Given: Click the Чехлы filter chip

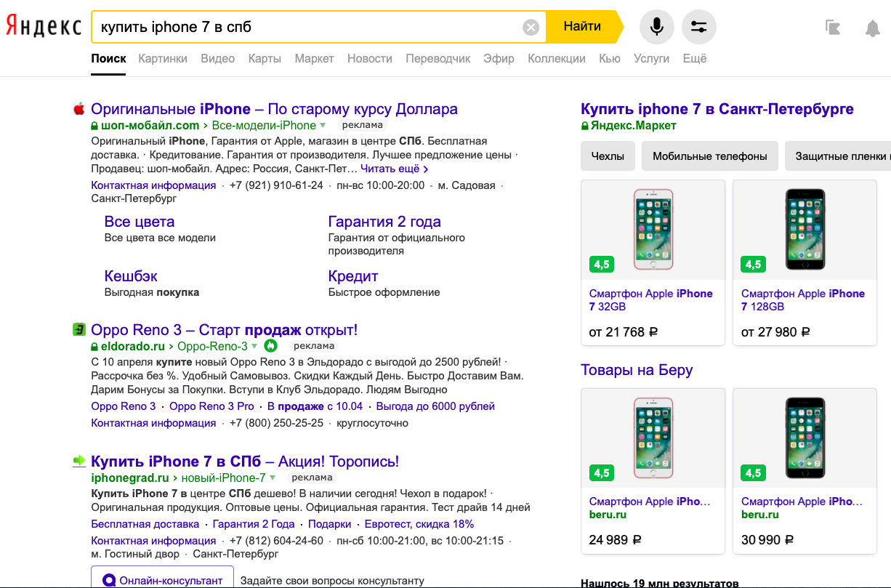Looking at the screenshot, I should [x=608, y=156].
